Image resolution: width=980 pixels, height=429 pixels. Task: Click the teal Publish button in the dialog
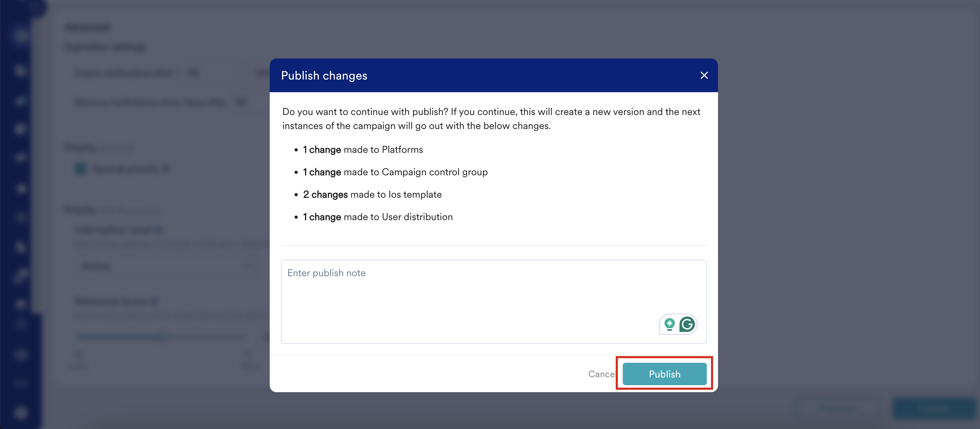click(664, 374)
